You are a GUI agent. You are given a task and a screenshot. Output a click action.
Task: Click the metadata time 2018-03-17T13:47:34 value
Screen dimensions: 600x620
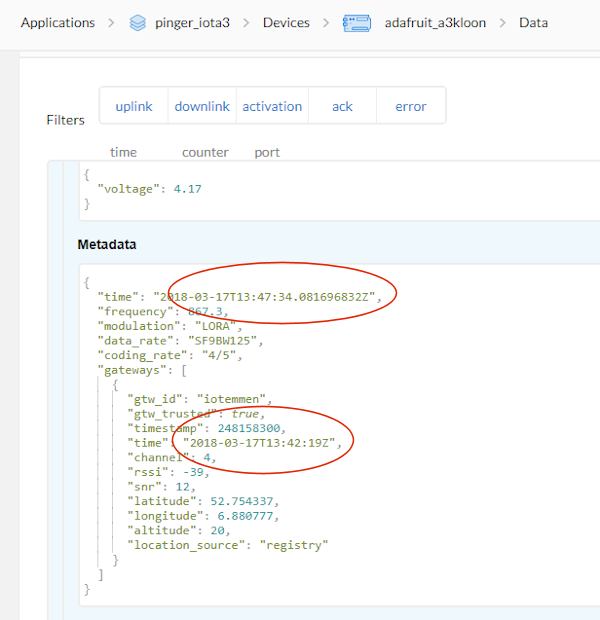coord(266,297)
